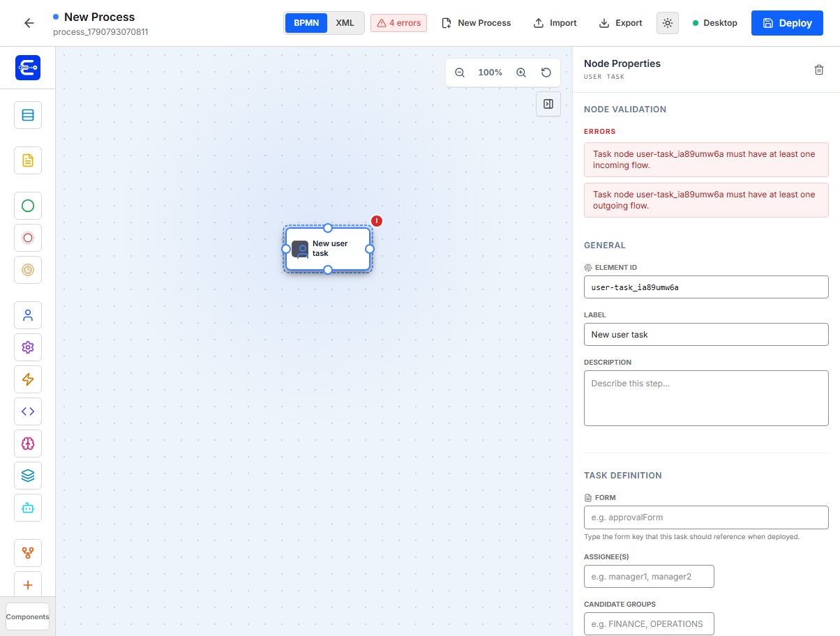Focus the Assignee(s) field
840x636 pixels.
[649, 577]
